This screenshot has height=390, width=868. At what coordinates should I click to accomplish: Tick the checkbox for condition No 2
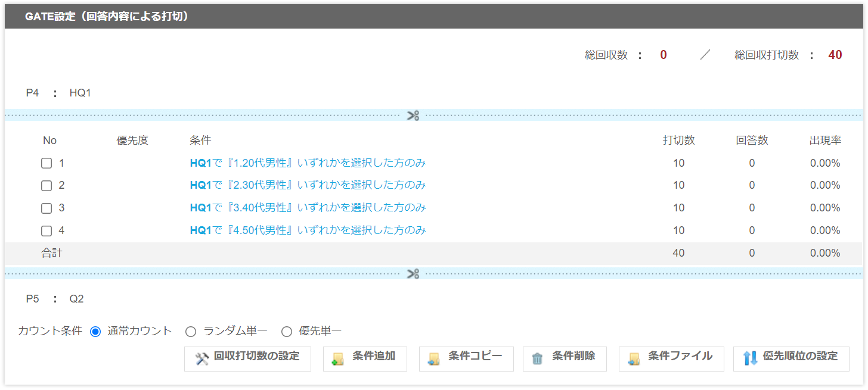pos(46,186)
